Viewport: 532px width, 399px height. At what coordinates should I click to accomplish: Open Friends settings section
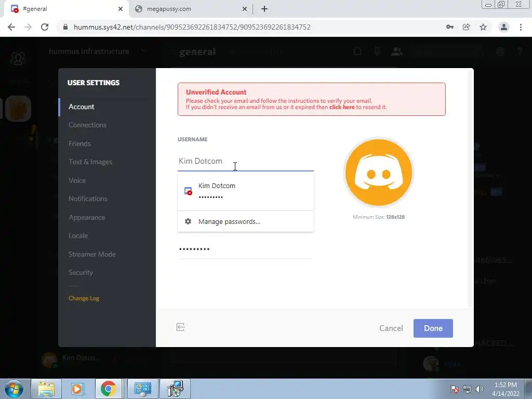[79, 143]
